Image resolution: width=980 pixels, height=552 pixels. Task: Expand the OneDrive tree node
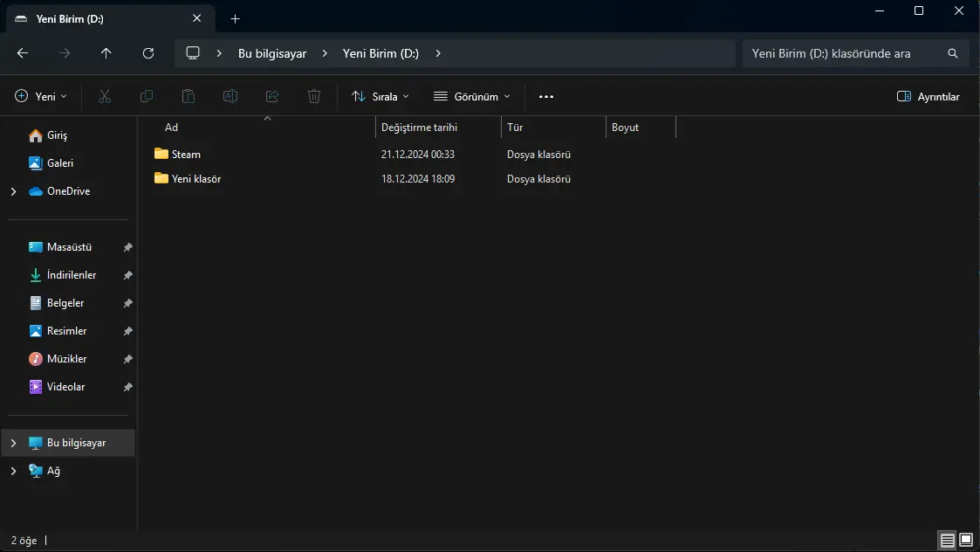(x=13, y=191)
